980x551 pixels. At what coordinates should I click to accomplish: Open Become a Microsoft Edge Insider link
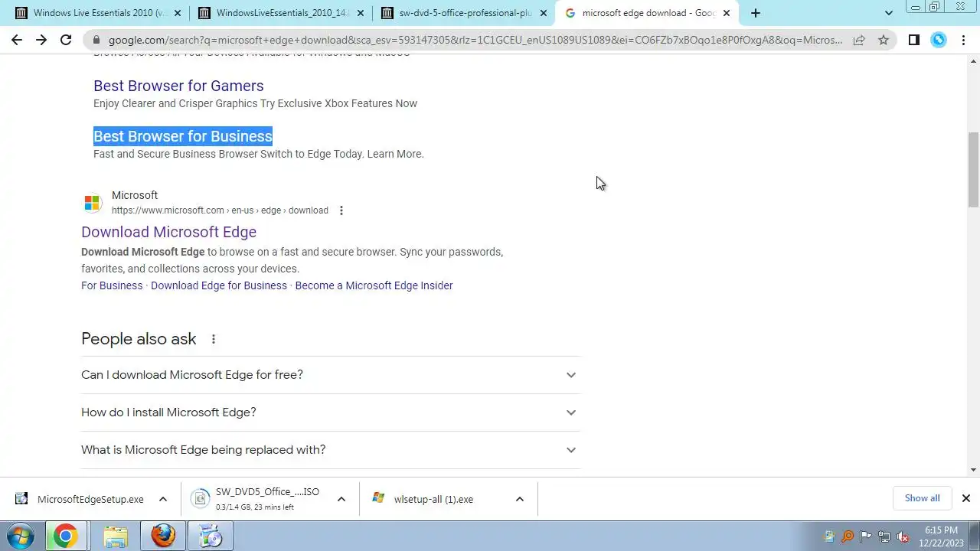pos(374,285)
